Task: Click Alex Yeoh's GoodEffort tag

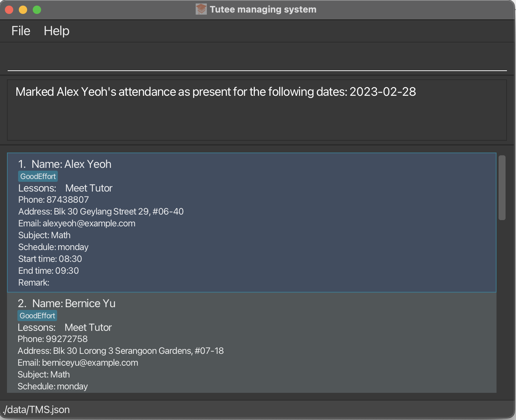Action: (38, 176)
